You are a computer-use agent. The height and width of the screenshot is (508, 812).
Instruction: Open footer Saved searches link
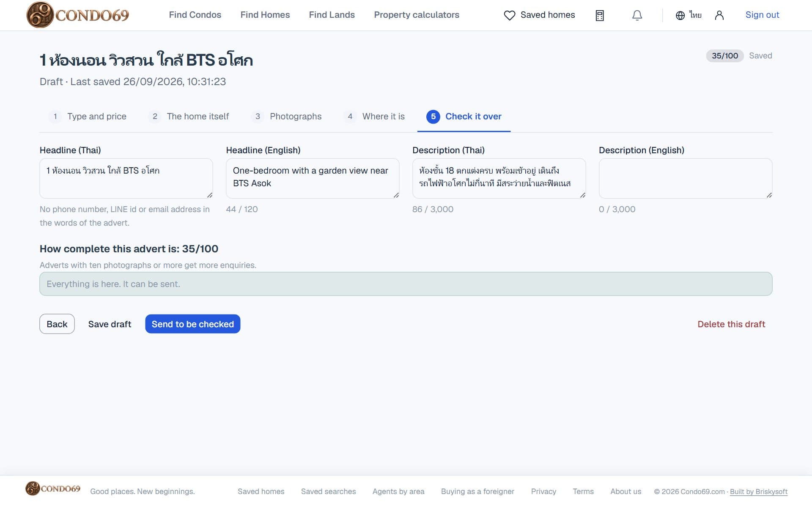(329, 491)
